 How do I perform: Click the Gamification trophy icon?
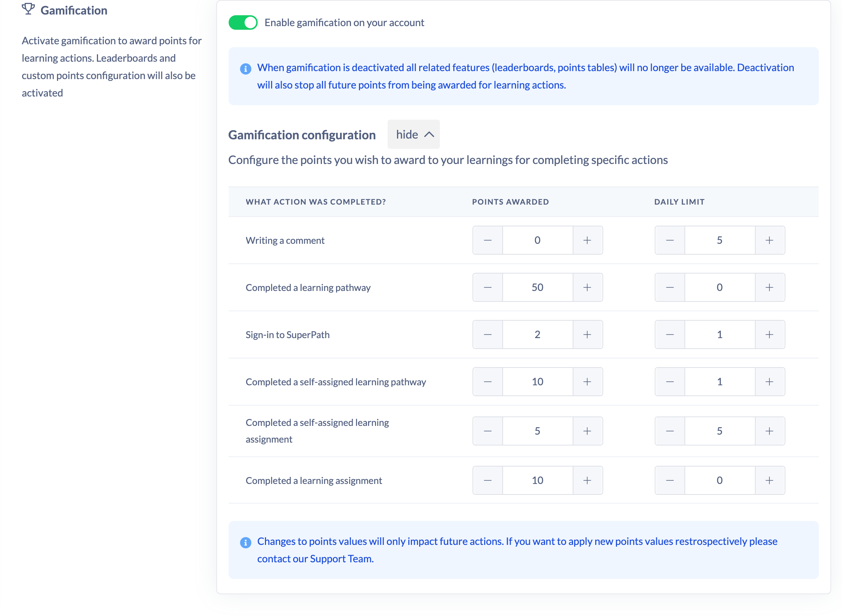(x=28, y=9)
